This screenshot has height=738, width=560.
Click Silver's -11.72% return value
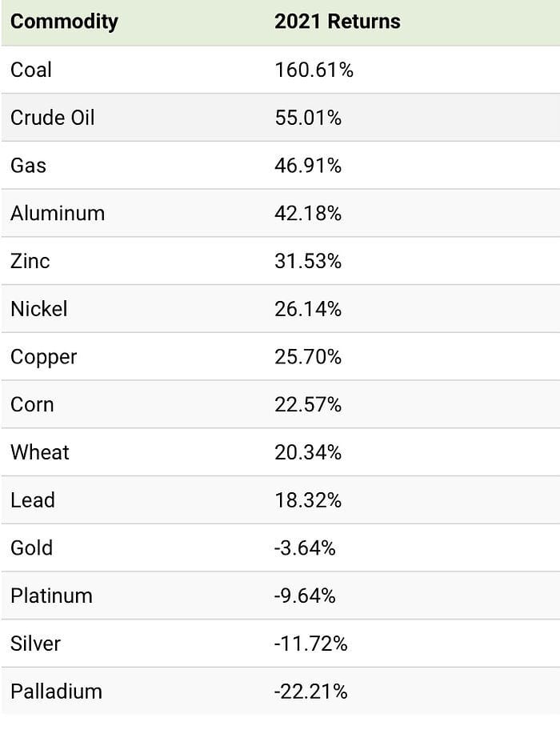[x=310, y=644]
